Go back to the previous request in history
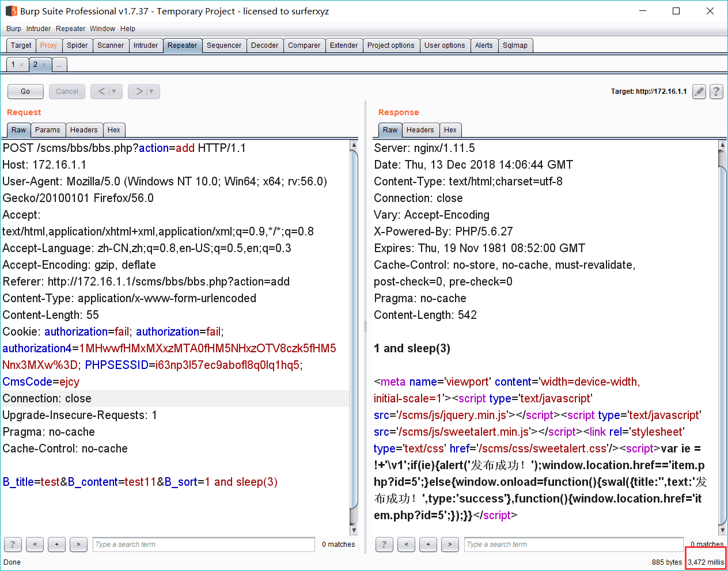728x571 pixels. [x=102, y=92]
